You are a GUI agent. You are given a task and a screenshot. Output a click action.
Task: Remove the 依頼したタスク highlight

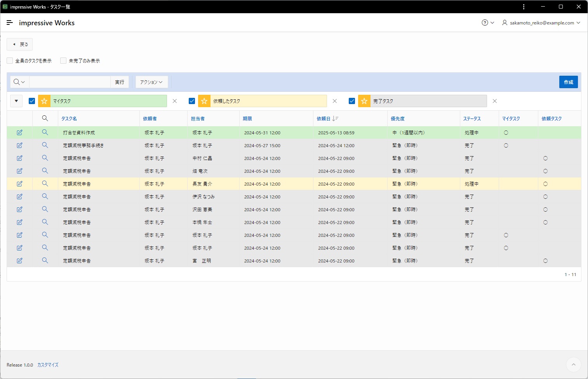click(x=335, y=101)
